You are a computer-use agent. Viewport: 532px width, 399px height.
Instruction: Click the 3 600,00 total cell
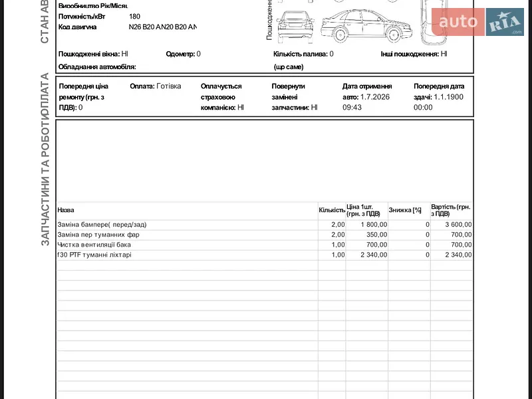click(458, 225)
